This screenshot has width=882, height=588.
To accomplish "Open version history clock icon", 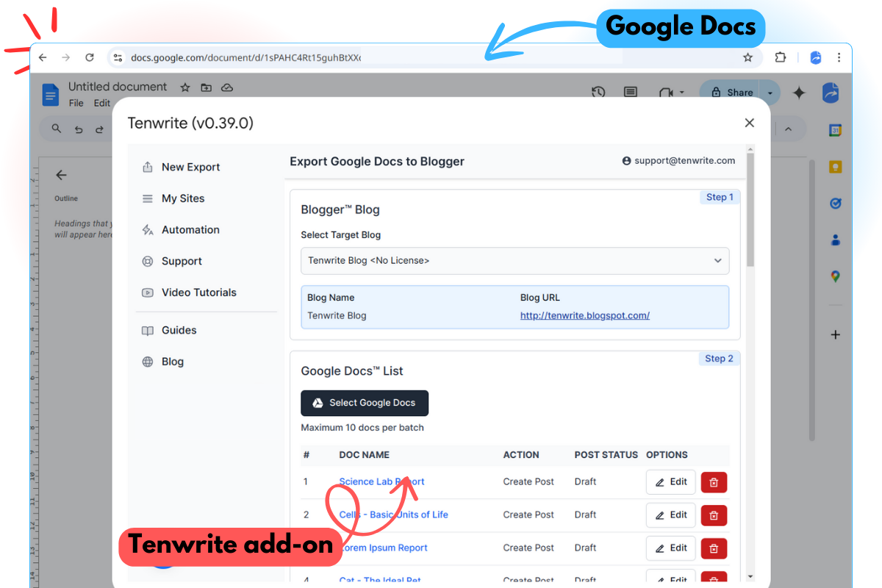I will click(598, 92).
